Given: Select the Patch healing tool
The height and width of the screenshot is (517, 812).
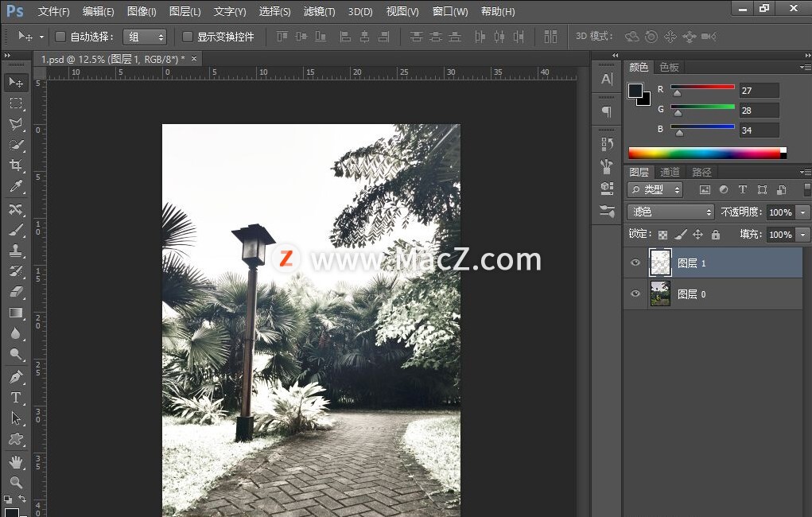Looking at the screenshot, I should [16, 209].
